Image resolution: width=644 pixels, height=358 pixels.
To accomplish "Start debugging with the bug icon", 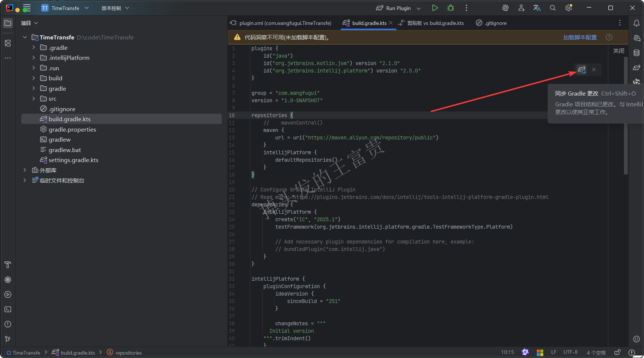I will pyautogui.click(x=451, y=8).
